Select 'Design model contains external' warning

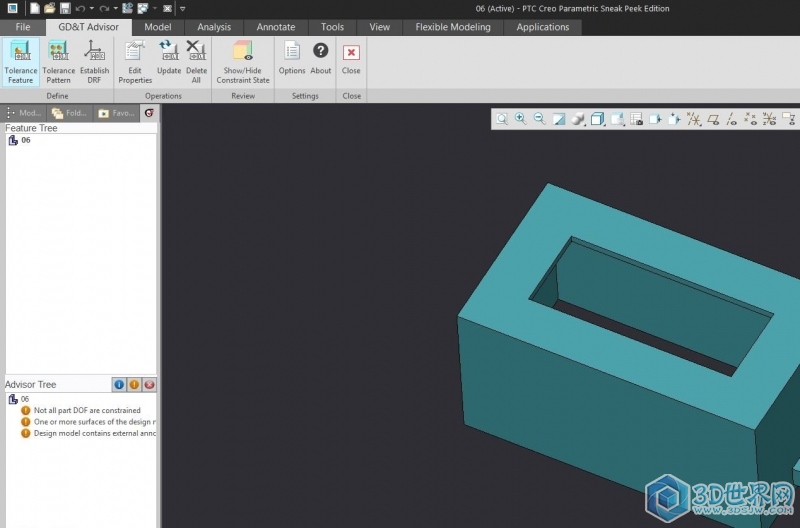[x=88, y=433]
